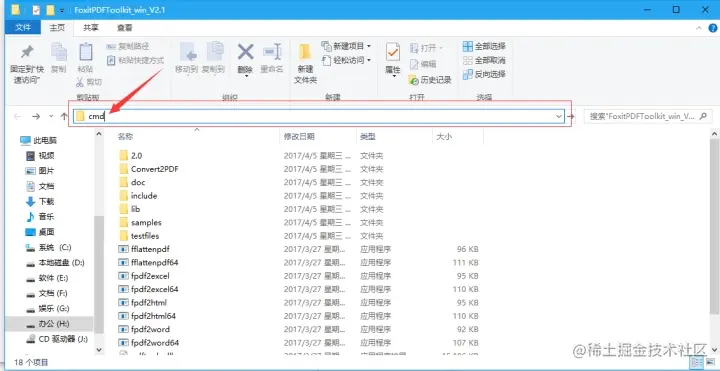Image resolution: width=720 pixels, height=371 pixels.
Task: Switch to Share (共享) tab
Action: 90,28
